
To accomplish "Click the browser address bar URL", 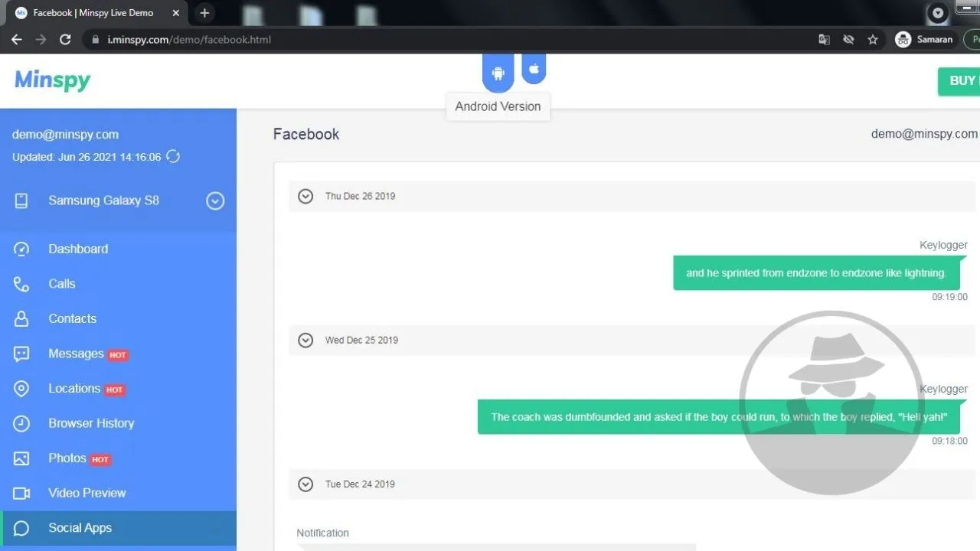I will click(189, 40).
